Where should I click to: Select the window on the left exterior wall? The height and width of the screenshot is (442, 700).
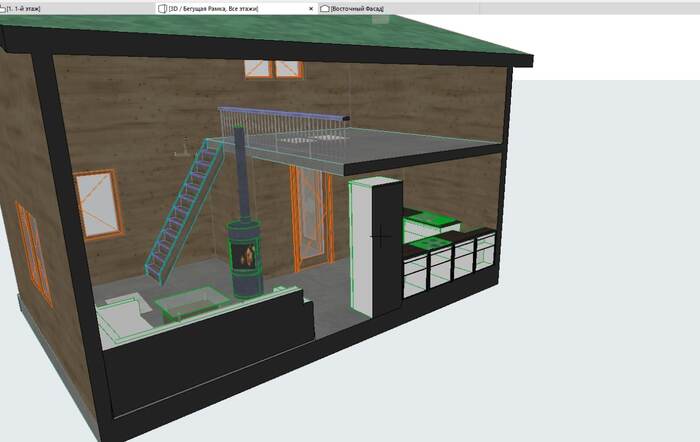point(32,250)
